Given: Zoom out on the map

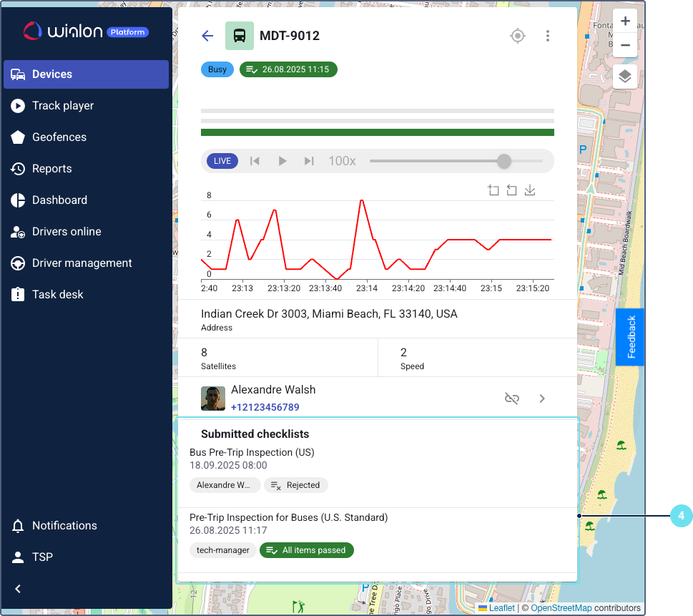Looking at the screenshot, I should point(625,45).
